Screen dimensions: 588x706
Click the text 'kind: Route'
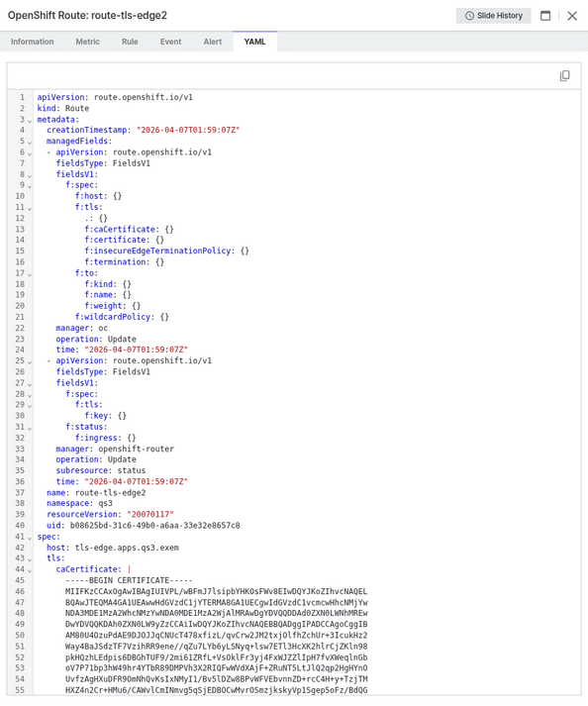click(x=63, y=108)
